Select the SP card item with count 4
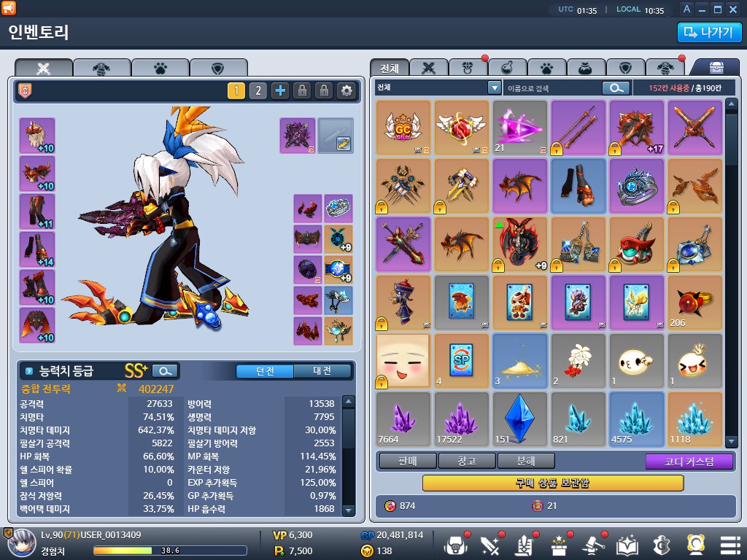This screenshot has height=560, width=747. tap(462, 361)
